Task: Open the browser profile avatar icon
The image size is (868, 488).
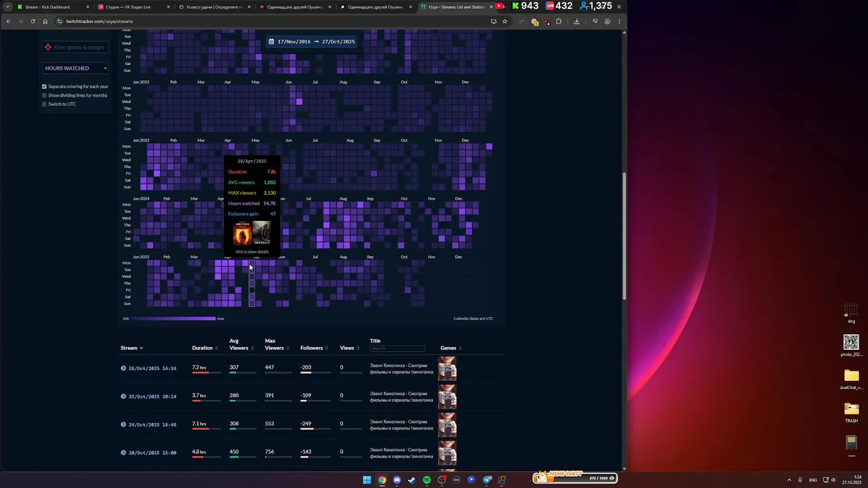Action: point(607,21)
